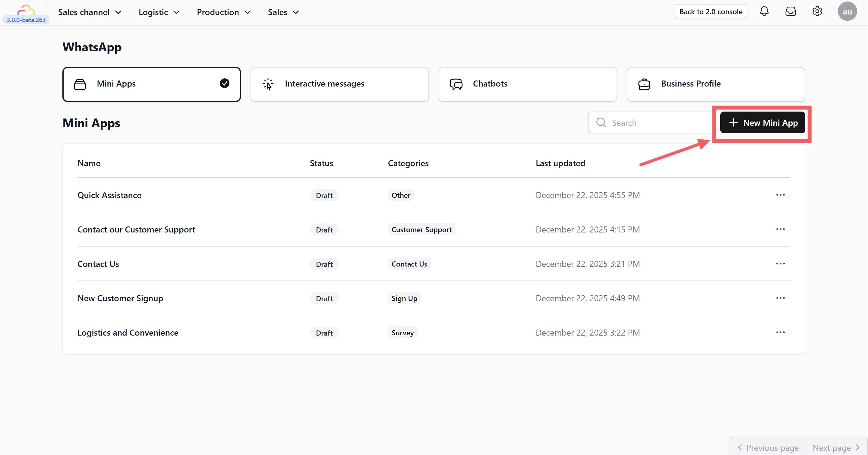Open the 'au' user avatar menu

tap(847, 11)
